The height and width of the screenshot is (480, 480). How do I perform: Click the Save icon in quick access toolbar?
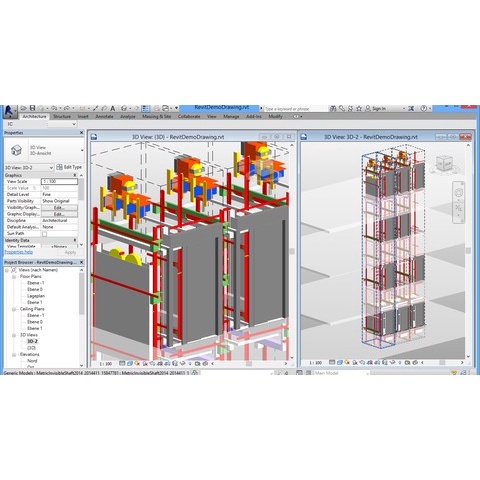[32, 108]
